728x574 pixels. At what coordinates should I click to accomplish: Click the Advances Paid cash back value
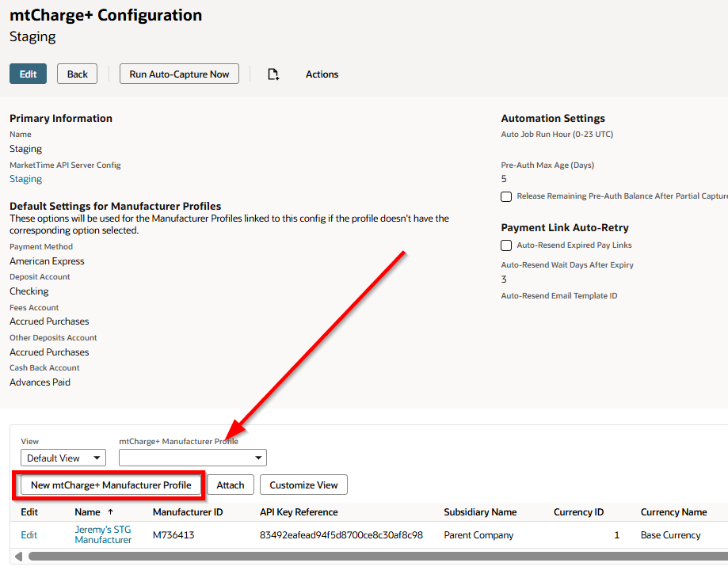(x=40, y=382)
